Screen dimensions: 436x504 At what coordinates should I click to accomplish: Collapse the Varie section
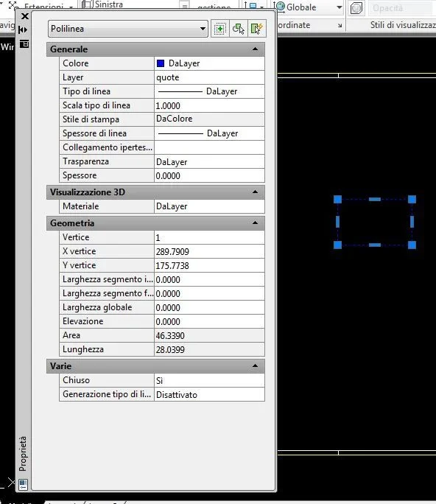coord(255,365)
